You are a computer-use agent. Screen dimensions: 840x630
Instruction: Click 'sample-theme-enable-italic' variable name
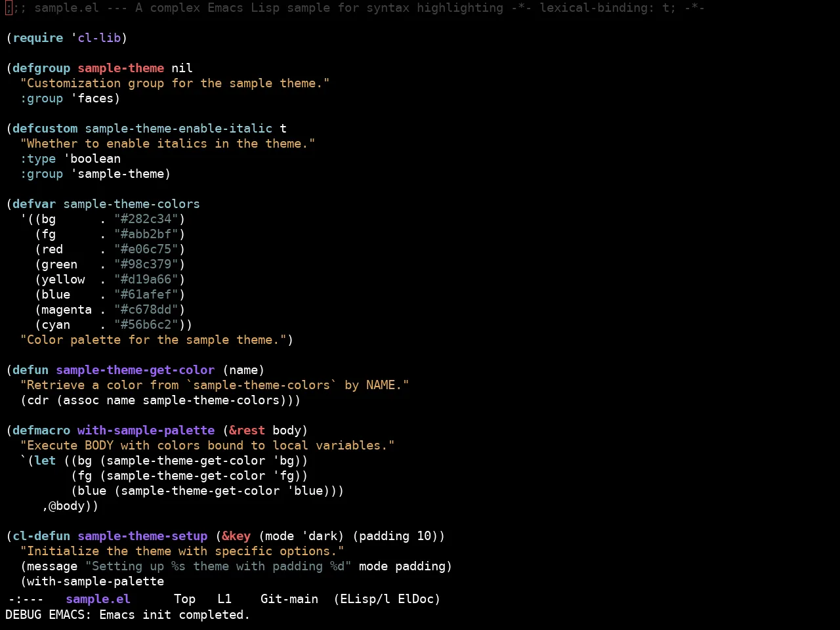178,129
